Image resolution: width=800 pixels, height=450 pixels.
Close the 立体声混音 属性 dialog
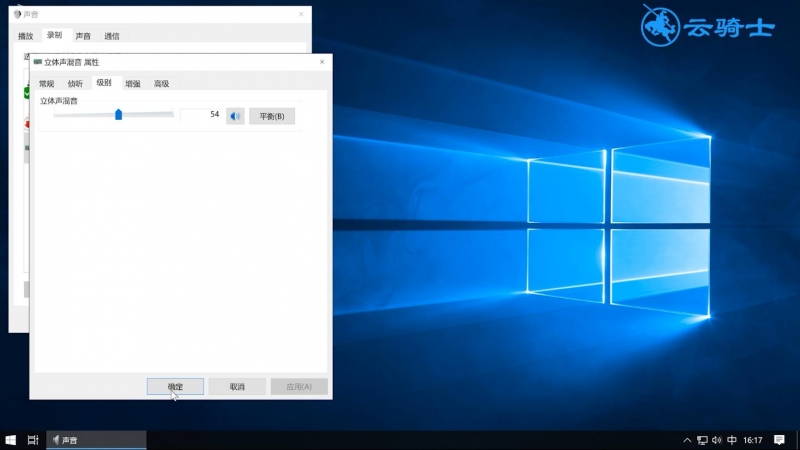(322, 62)
